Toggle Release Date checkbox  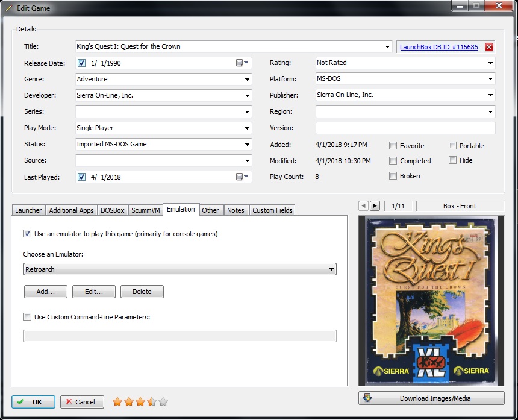(81, 63)
